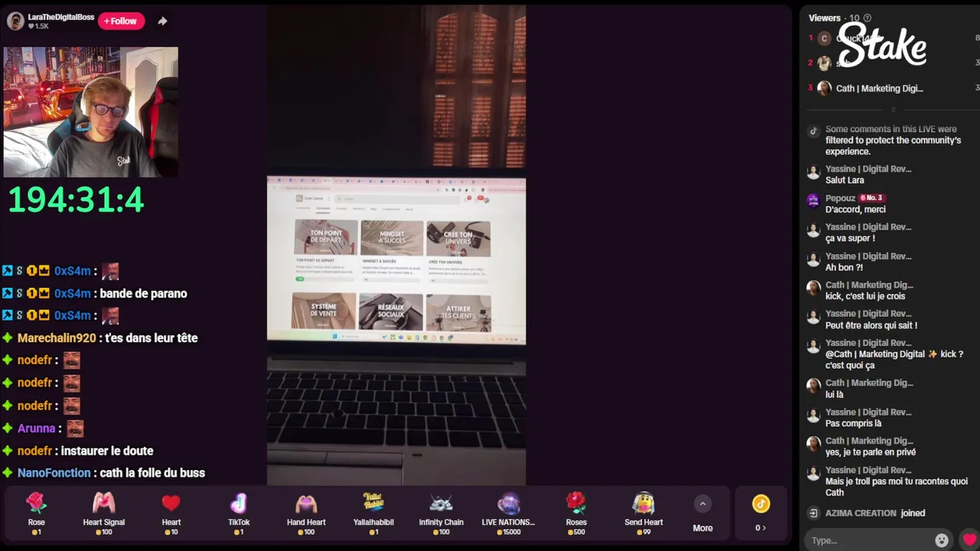Send the TikTok gift

pos(239,514)
